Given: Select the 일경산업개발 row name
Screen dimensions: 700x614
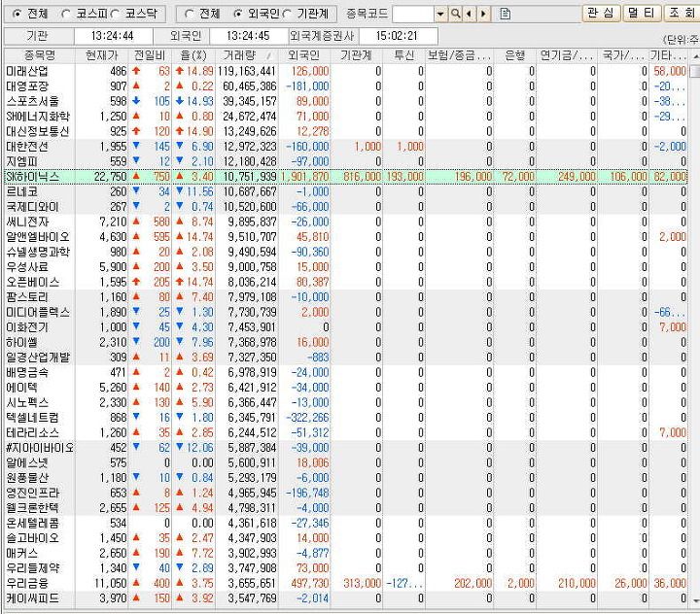Looking at the screenshot, I should click(x=38, y=358).
